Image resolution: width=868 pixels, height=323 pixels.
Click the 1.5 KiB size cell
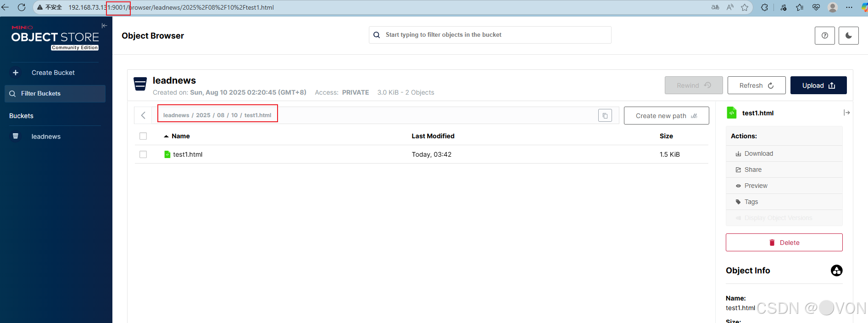point(670,154)
